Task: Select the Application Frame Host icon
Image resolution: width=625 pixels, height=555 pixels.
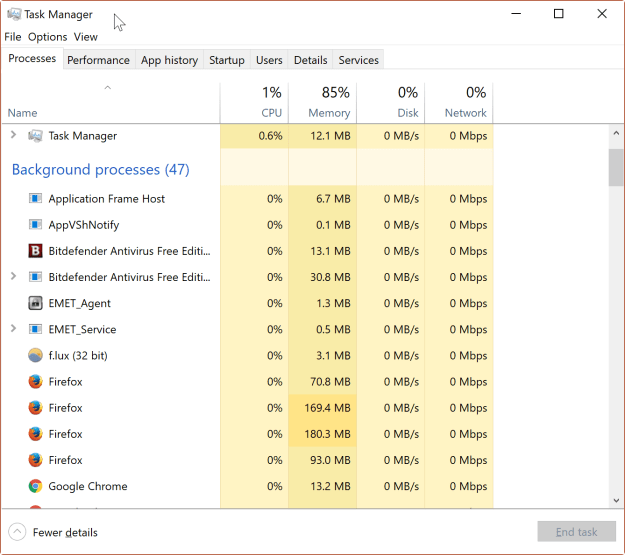Action: click(35, 199)
